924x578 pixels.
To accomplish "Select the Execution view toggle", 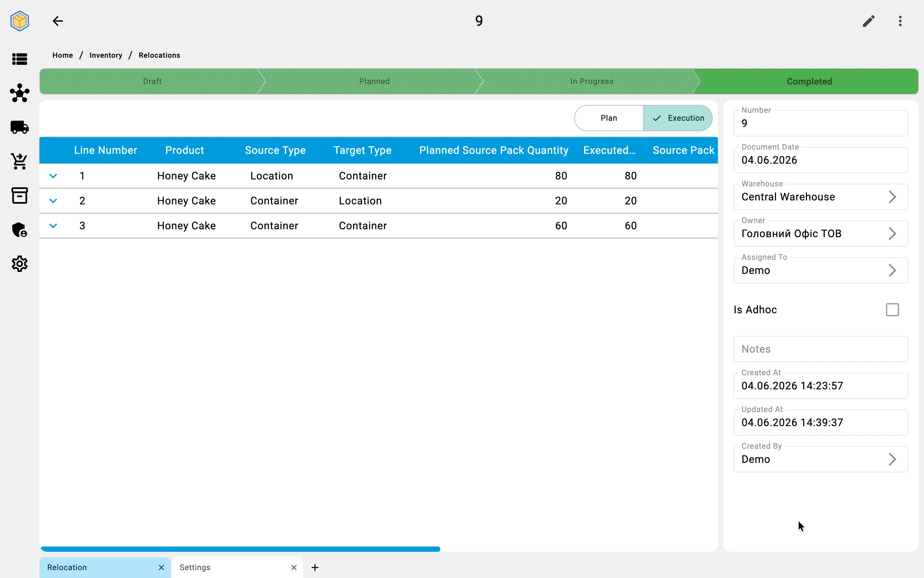I will click(x=678, y=118).
